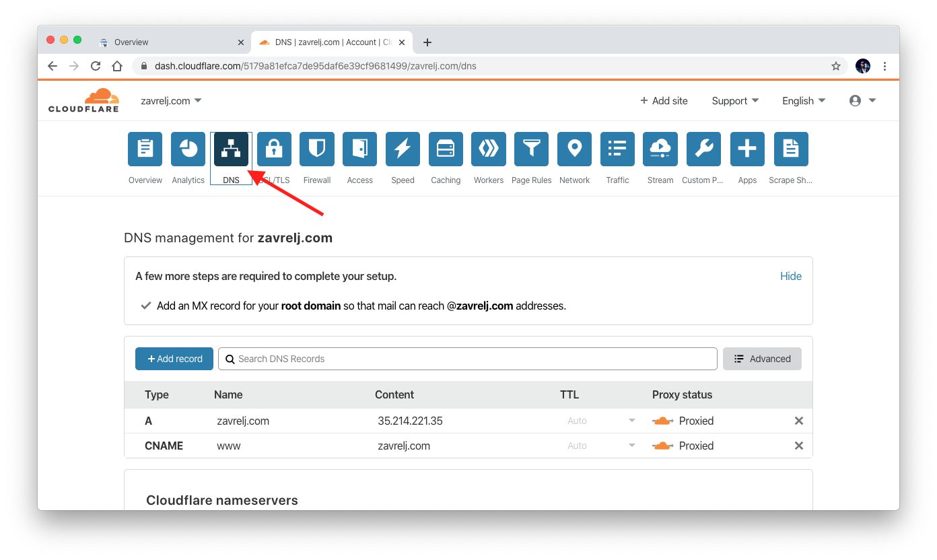Open the Apps plus icon
This screenshot has width=937, height=560.
pyautogui.click(x=747, y=149)
